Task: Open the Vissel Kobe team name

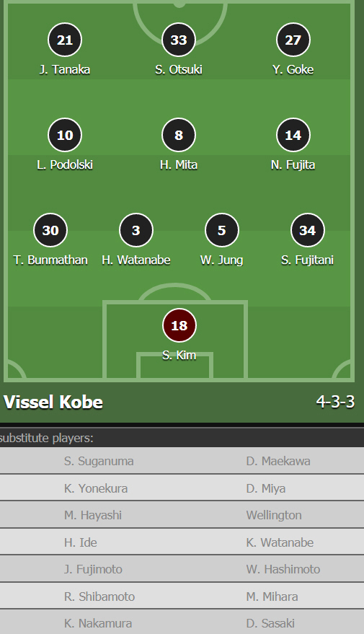Action: (x=53, y=402)
